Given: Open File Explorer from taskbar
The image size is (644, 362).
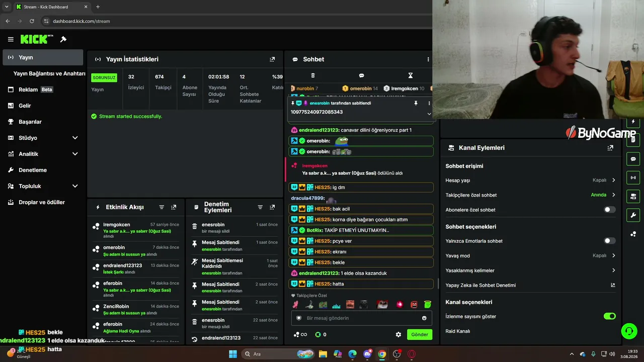Looking at the screenshot, I should point(323,354).
